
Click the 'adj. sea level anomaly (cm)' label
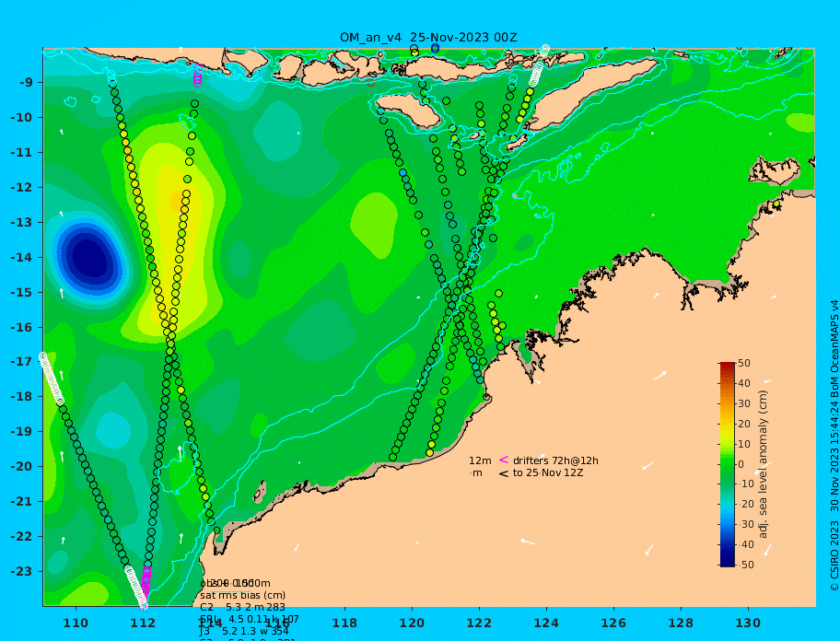coord(763,464)
